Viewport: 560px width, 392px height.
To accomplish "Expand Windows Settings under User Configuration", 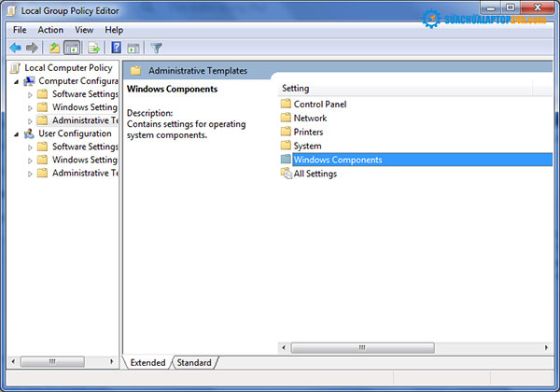I will [30, 161].
